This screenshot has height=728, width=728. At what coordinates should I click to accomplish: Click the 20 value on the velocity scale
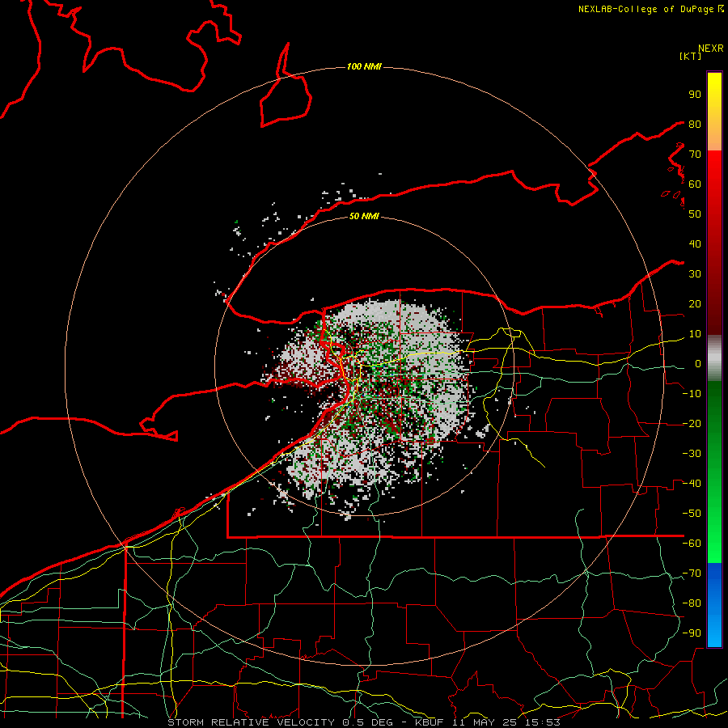click(695, 303)
